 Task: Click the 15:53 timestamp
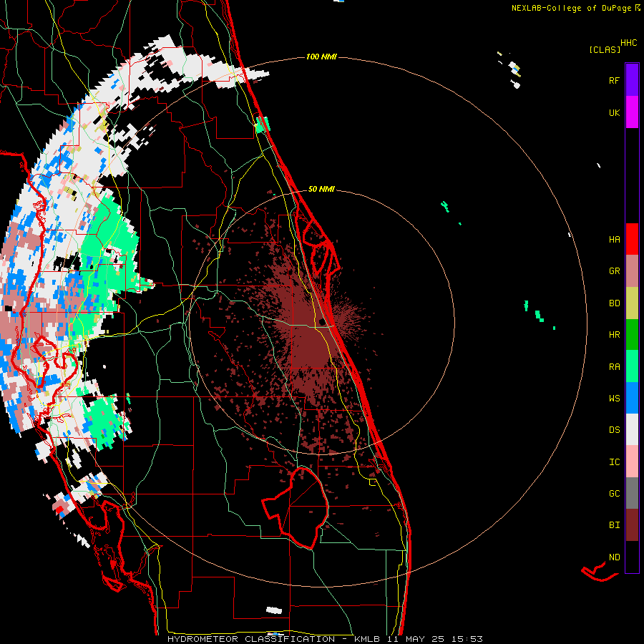pyautogui.click(x=467, y=639)
